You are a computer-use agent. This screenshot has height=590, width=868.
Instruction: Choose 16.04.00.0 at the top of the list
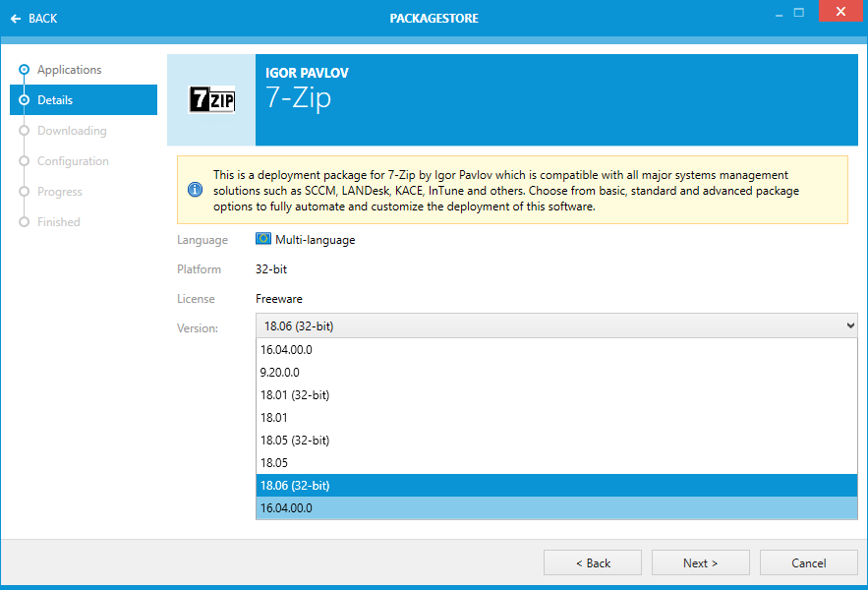coord(286,350)
